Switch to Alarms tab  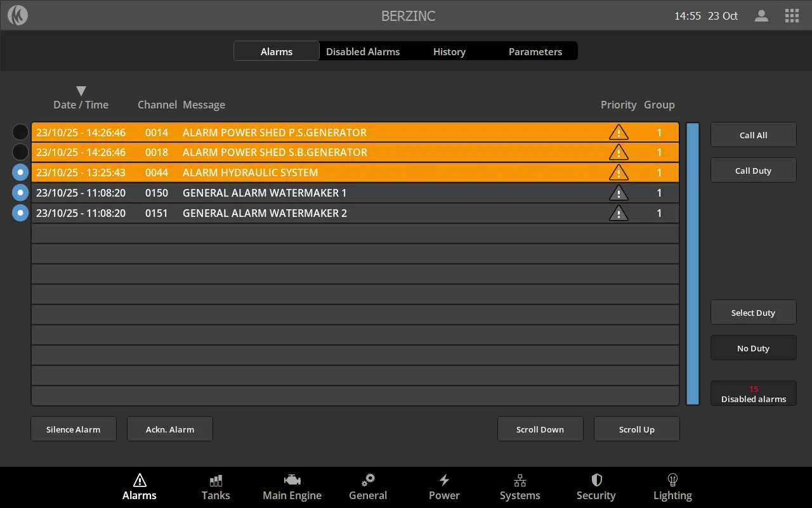point(277,51)
